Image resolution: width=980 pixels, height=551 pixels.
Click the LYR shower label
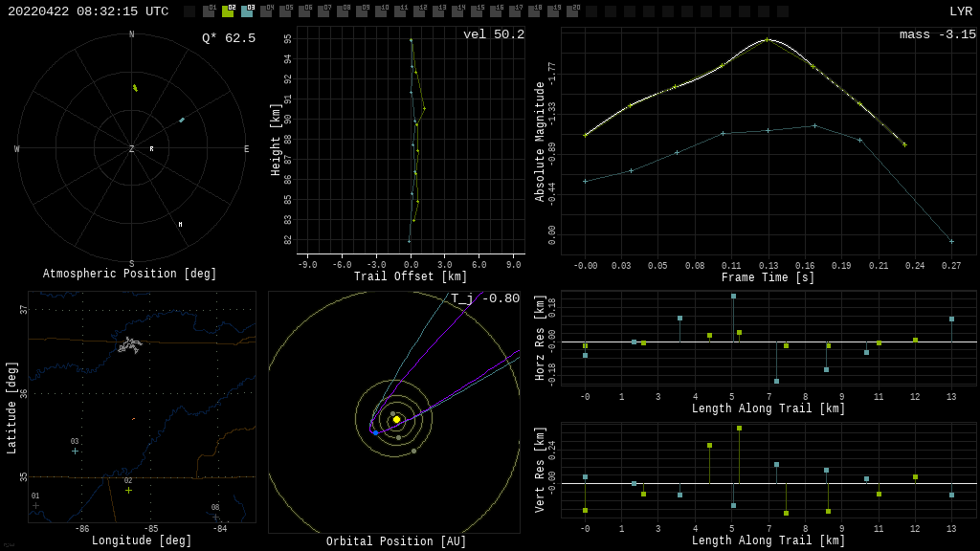coord(960,11)
